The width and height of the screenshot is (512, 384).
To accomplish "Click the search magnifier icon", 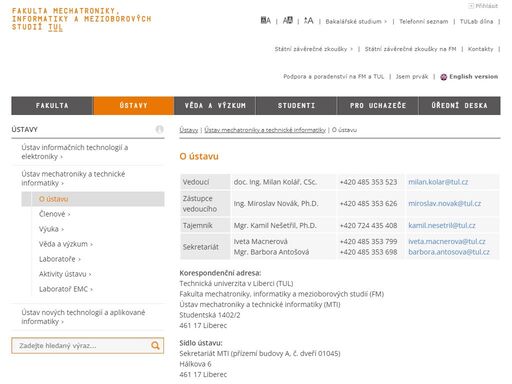I will (x=155, y=345).
